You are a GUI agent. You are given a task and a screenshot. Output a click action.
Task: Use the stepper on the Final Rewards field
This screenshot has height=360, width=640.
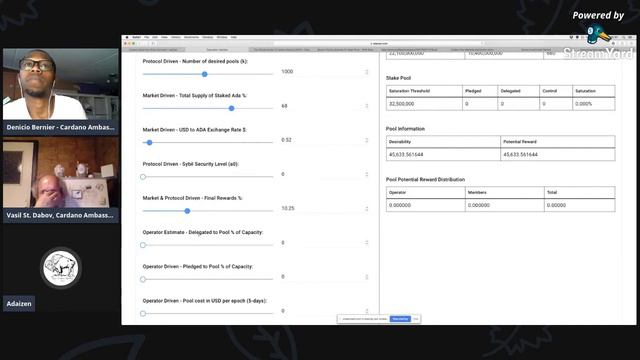tap(367, 209)
